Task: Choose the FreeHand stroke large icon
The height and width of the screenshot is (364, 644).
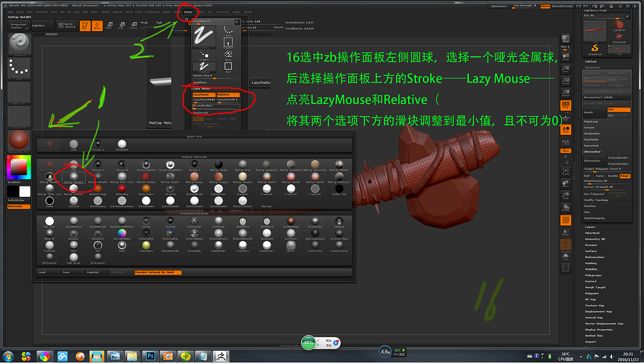Action: (x=204, y=38)
